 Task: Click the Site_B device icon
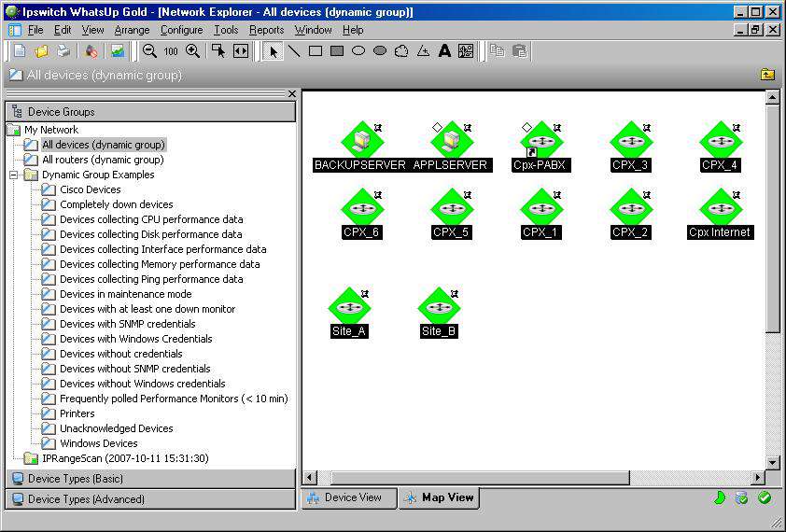pos(439,307)
